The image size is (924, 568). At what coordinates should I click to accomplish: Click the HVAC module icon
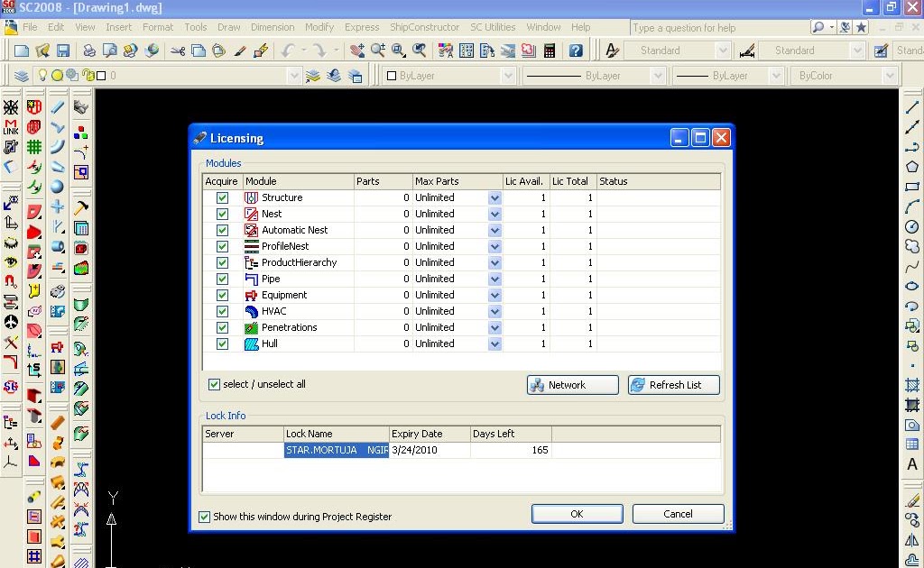251,311
